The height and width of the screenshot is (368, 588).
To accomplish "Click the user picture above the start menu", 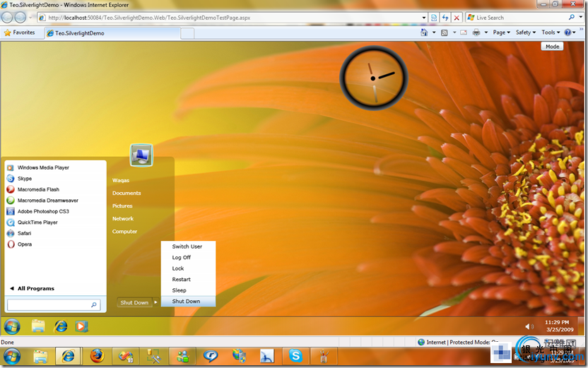I will (141, 155).
